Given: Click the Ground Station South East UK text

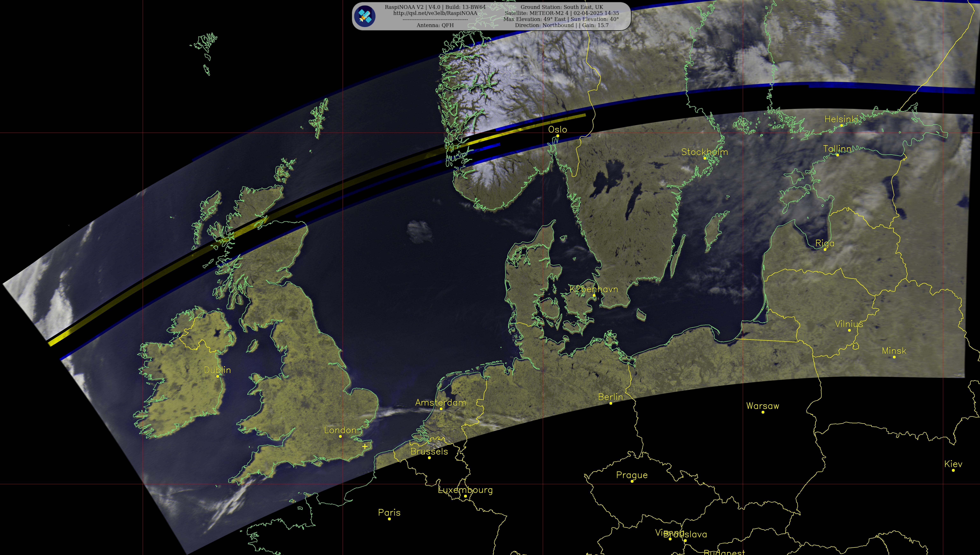Looking at the screenshot, I should [x=562, y=7].
